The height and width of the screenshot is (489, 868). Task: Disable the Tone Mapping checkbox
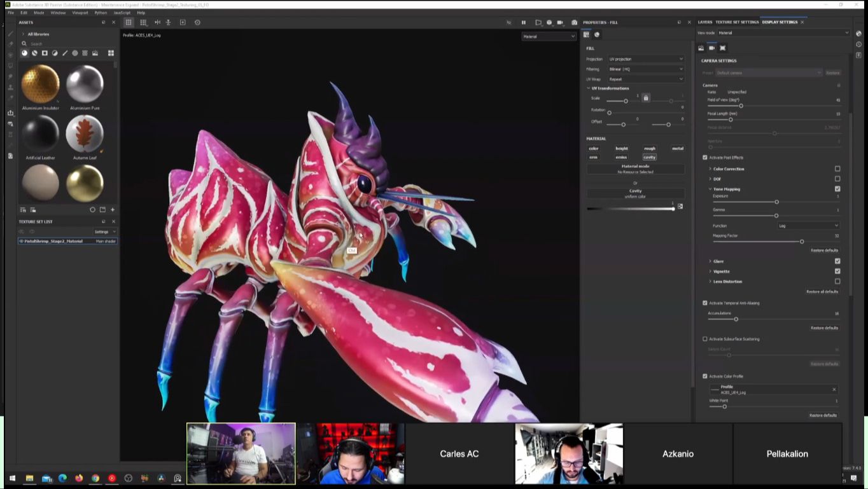[x=837, y=189]
